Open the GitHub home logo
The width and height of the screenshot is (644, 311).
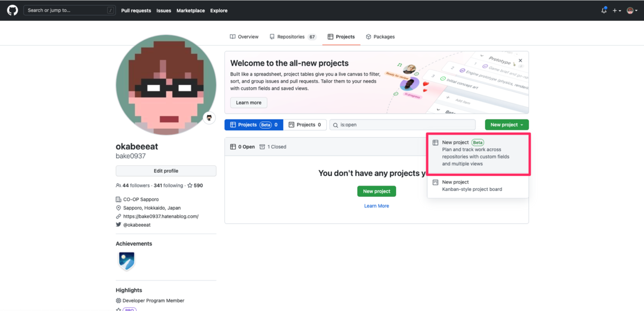tap(12, 10)
